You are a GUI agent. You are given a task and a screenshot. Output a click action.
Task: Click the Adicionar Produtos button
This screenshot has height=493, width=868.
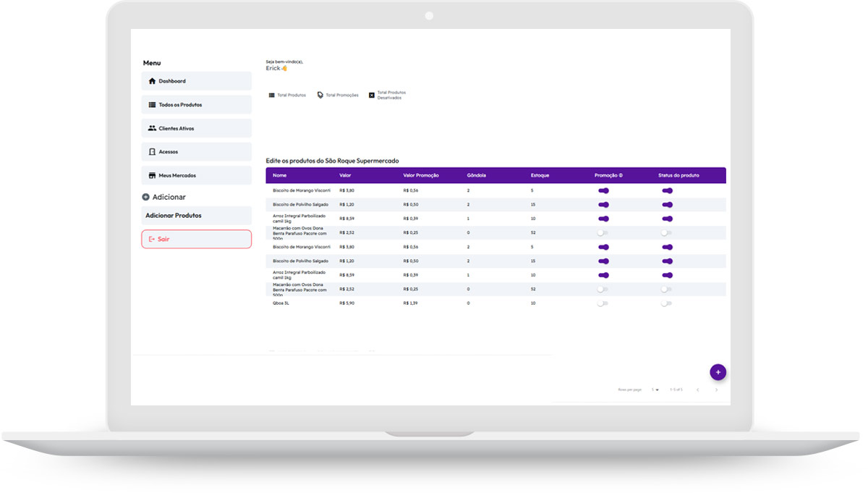[x=197, y=216]
